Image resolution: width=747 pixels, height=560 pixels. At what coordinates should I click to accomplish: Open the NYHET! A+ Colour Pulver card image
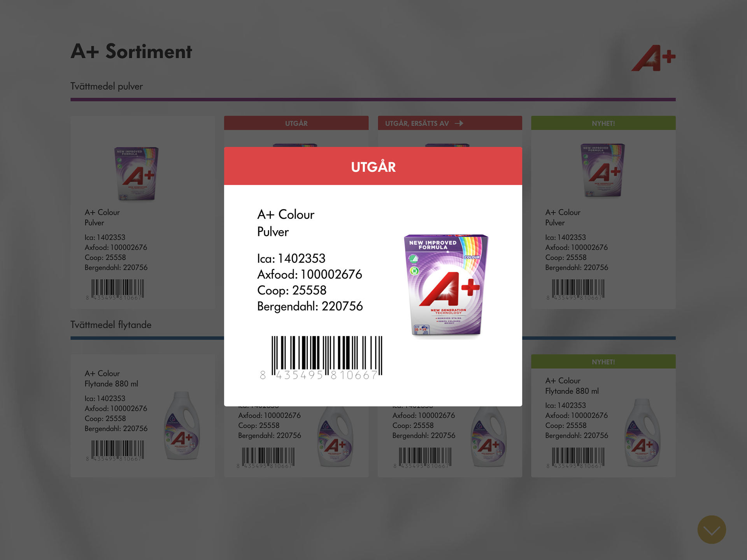coord(603,170)
